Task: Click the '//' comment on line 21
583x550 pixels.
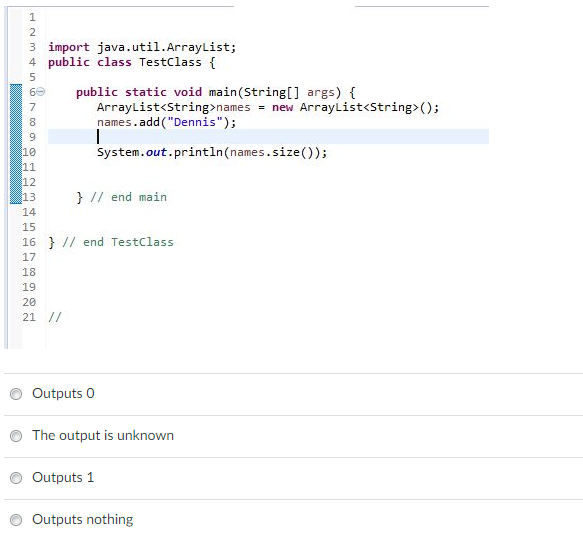Action: (x=55, y=317)
